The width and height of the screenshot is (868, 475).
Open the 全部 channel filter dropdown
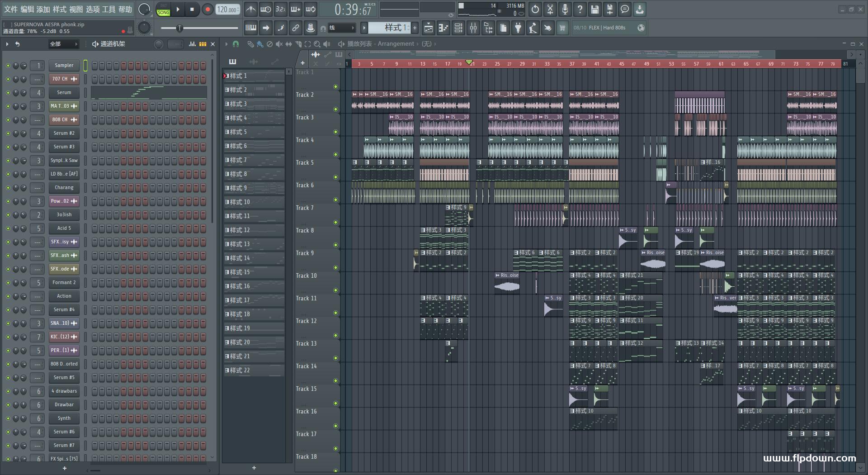pos(64,44)
